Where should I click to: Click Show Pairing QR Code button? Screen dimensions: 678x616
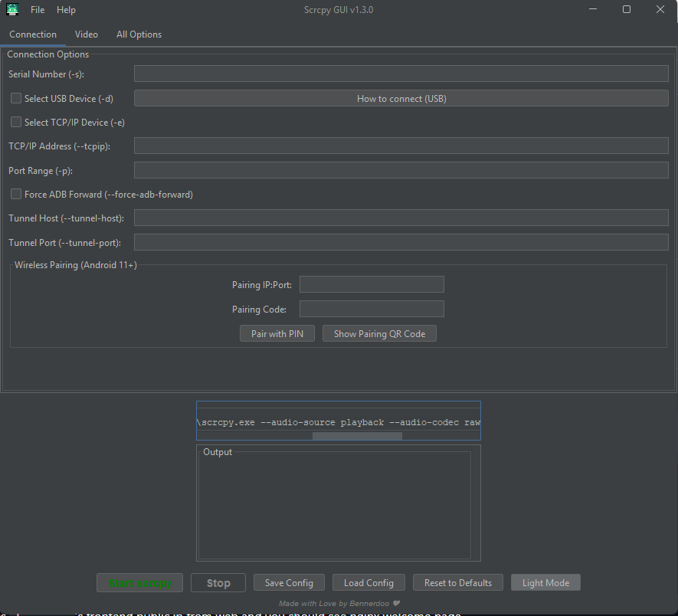point(379,333)
